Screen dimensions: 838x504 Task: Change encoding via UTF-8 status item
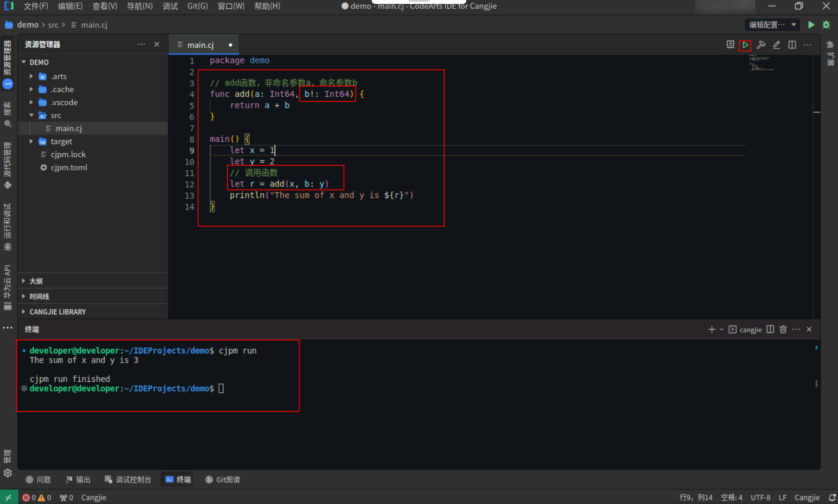point(761,497)
